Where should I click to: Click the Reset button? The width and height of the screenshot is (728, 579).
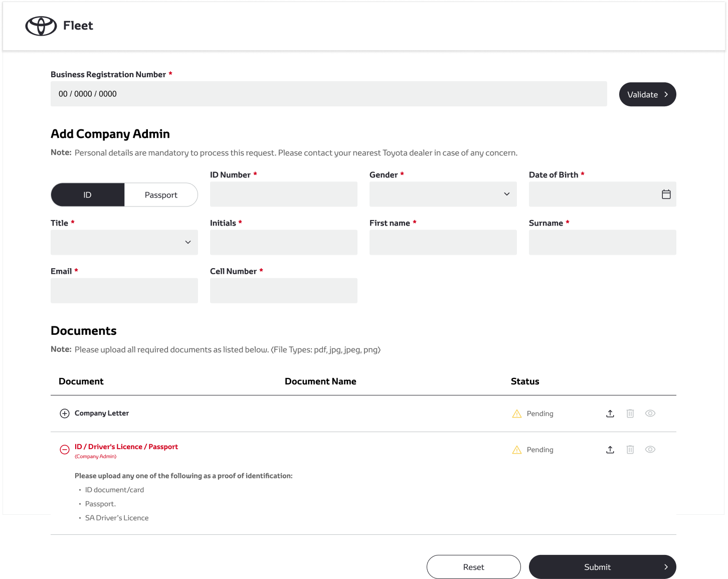pyautogui.click(x=473, y=567)
